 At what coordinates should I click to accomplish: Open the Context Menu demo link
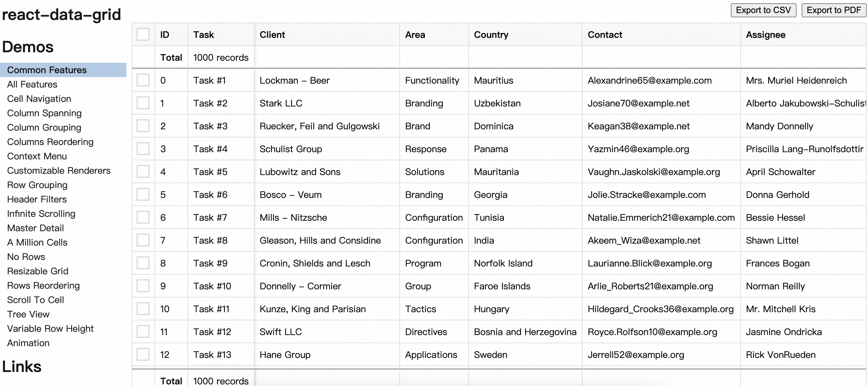37,156
